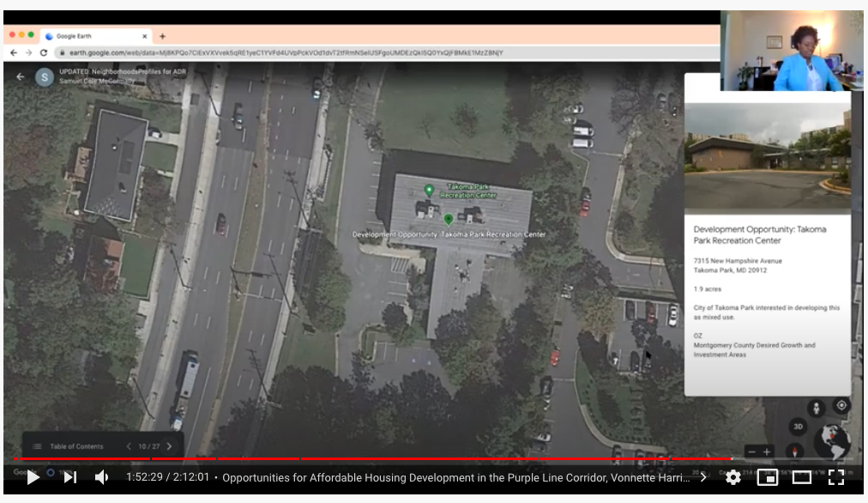The height and width of the screenshot is (503, 868).
Task: Select the Development Opportunity green map pin
Action: (449, 220)
